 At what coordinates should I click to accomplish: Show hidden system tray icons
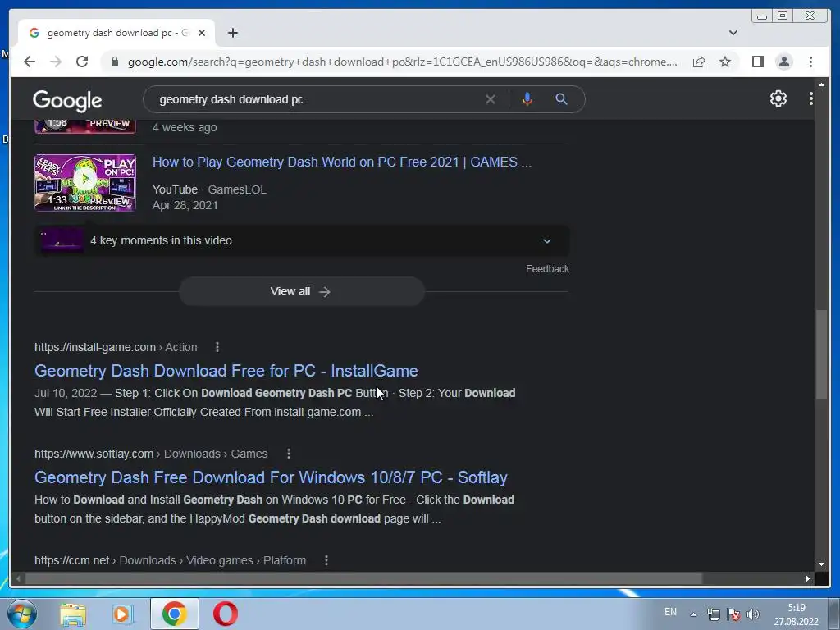pos(693,614)
